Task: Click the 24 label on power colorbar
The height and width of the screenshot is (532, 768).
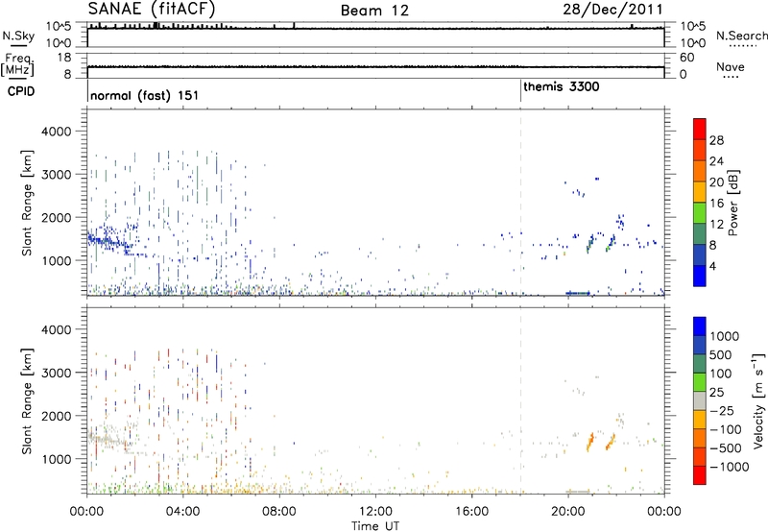Action: pyautogui.click(x=716, y=161)
